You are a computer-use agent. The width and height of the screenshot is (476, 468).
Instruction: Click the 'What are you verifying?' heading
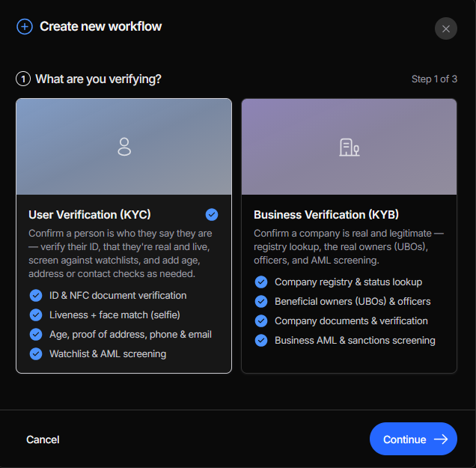98,79
